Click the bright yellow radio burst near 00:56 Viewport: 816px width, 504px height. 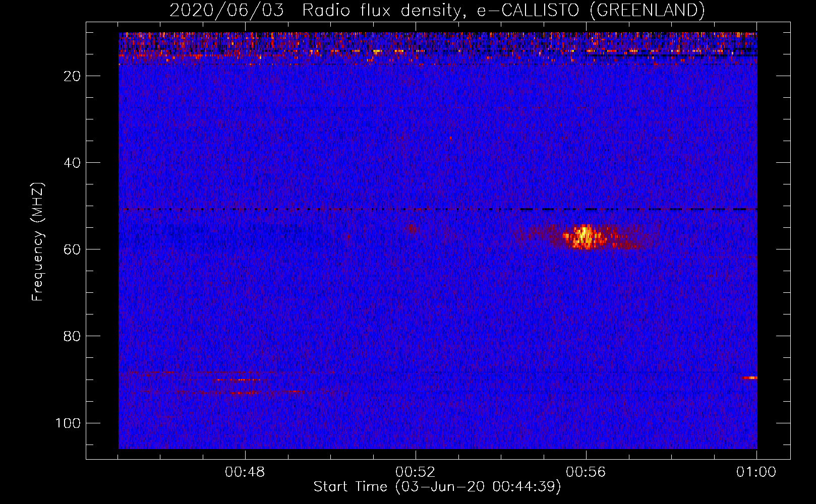(585, 236)
